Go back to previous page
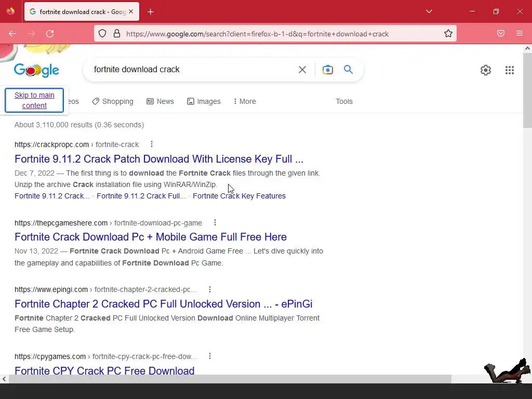Image resolution: width=532 pixels, height=399 pixels. 12,34
